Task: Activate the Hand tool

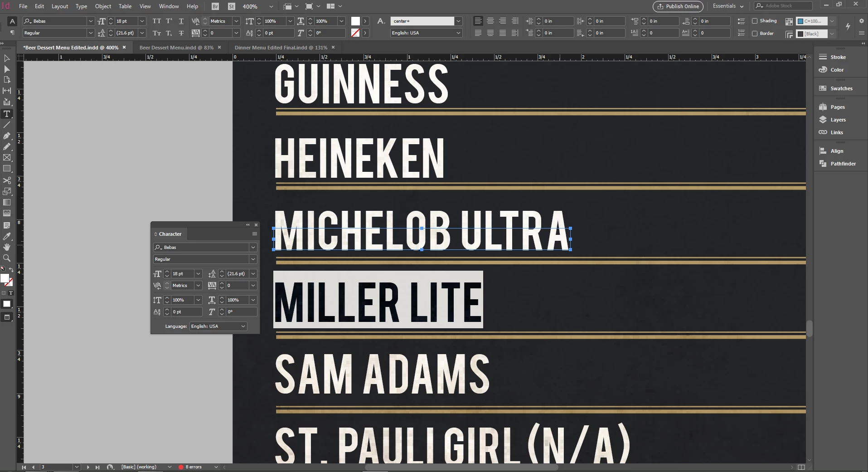Action: [x=7, y=247]
